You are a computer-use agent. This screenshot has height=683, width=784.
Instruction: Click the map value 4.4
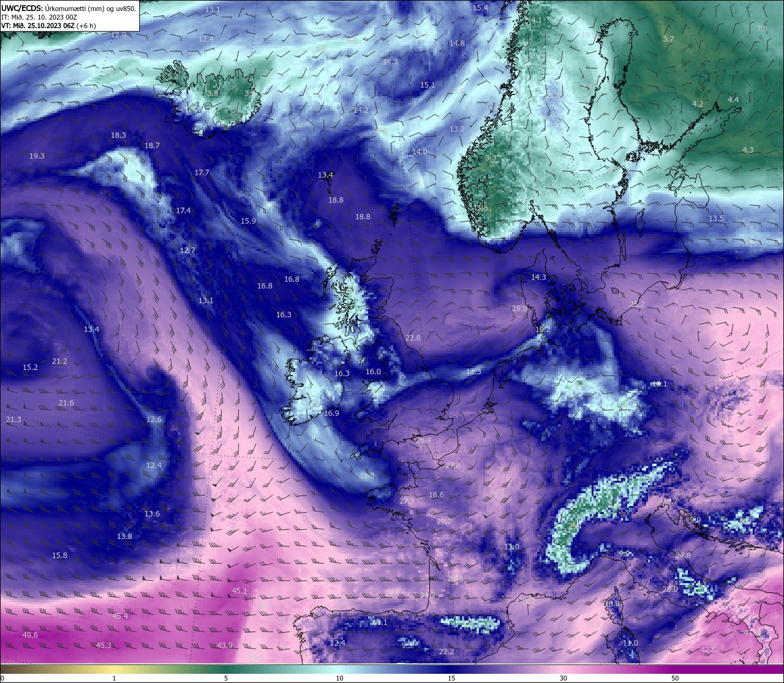click(733, 100)
